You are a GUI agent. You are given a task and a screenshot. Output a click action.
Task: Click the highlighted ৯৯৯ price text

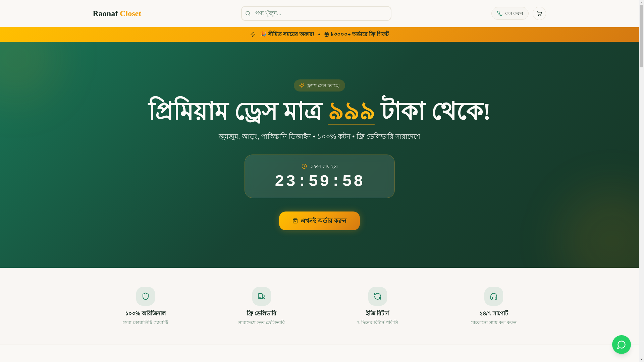(x=351, y=112)
